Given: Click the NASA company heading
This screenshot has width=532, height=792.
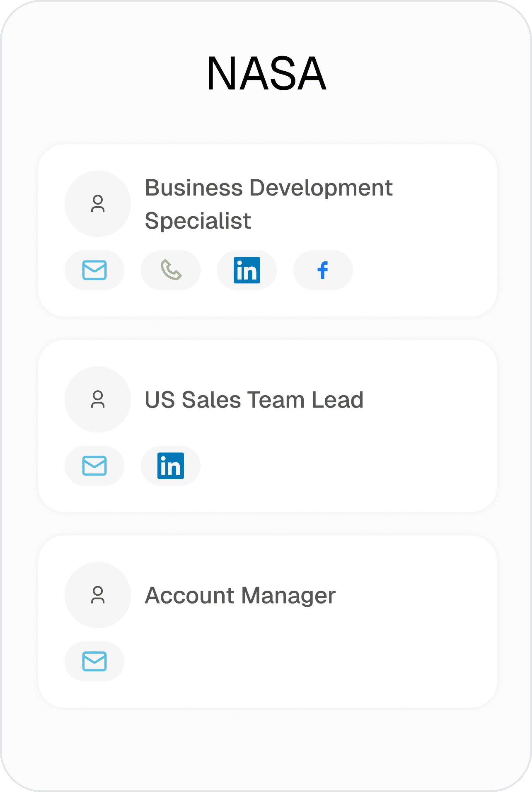Looking at the screenshot, I should tap(266, 74).
